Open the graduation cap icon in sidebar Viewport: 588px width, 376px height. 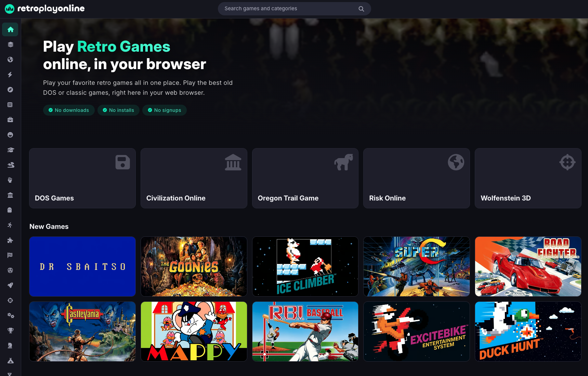click(10, 150)
